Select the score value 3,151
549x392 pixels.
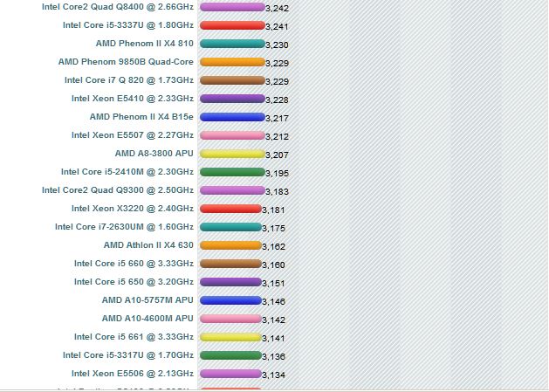273,284
